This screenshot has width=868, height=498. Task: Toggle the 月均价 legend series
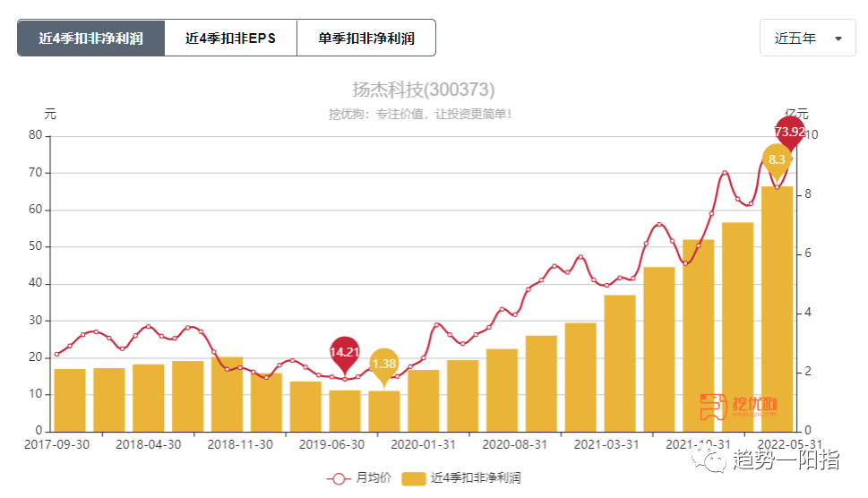tap(359, 477)
